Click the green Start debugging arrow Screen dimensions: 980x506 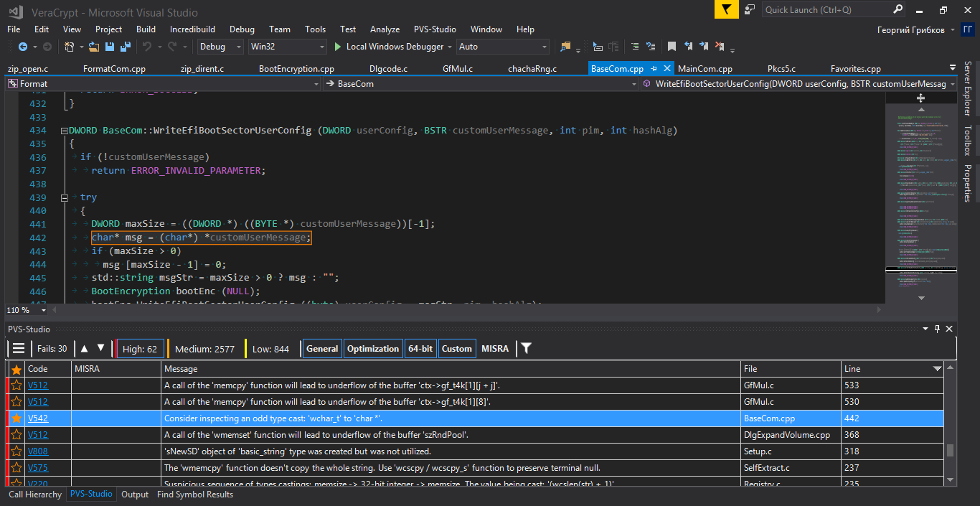point(338,47)
